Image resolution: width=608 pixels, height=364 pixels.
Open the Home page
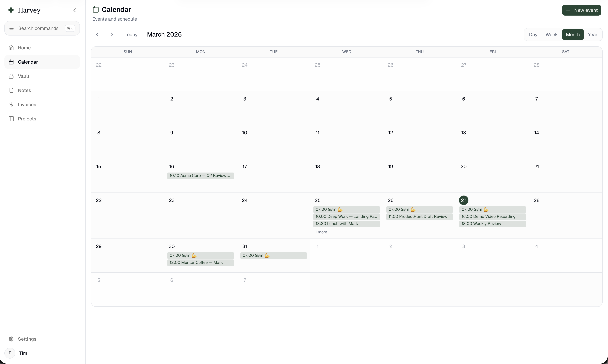tap(24, 48)
